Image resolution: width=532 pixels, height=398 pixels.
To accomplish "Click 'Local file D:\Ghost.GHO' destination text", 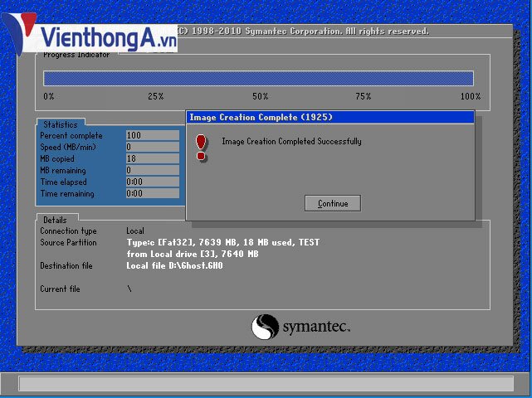I will coord(174,265).
